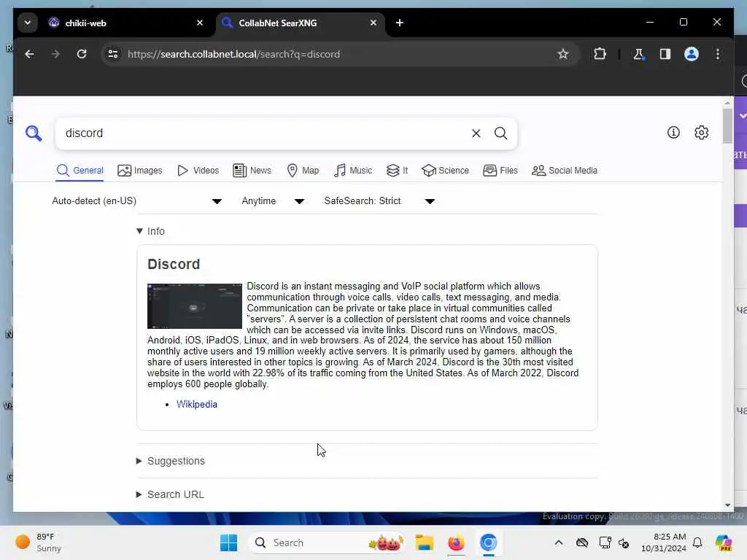
Task: Open the SafeSearch Strict dropdown
Action: pyautogui.click(x=379, y=201)
